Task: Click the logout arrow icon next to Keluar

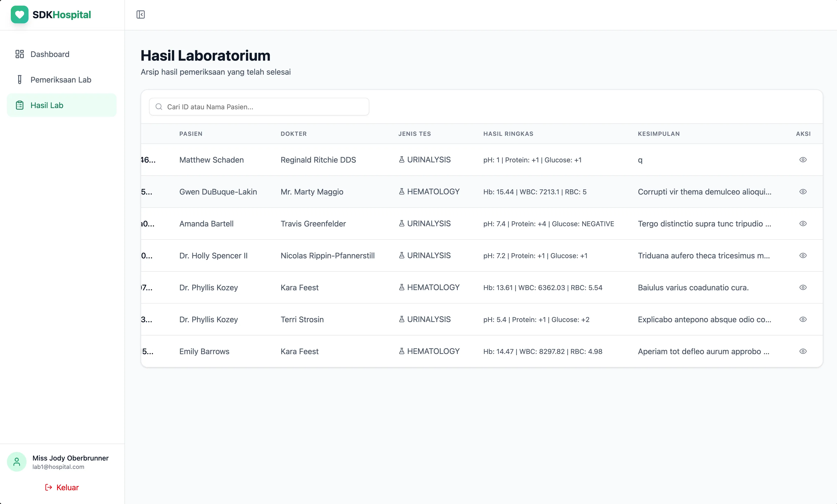Action: (48, 487)
